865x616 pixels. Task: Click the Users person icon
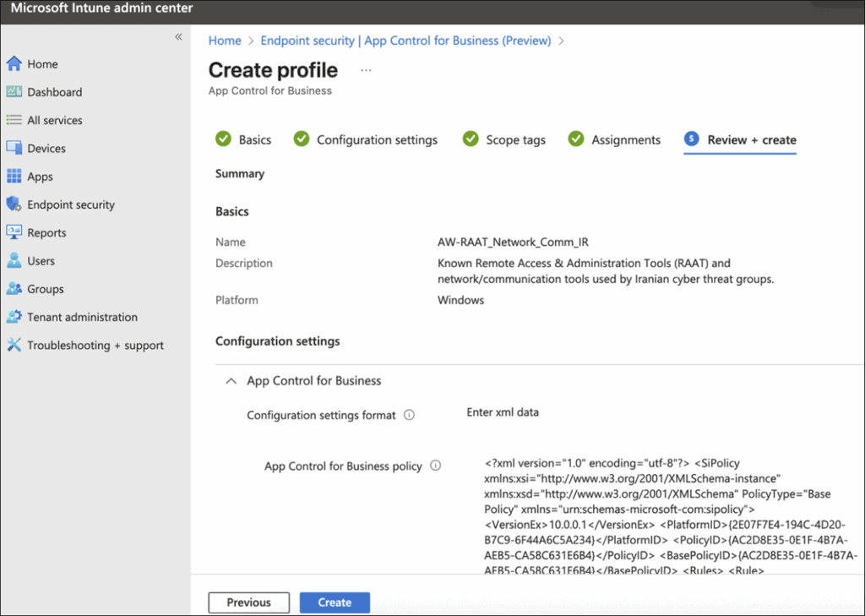tap(14, 260)
